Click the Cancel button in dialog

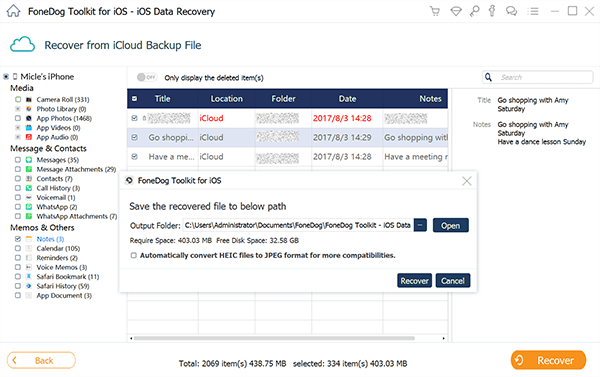pos(453,281)
